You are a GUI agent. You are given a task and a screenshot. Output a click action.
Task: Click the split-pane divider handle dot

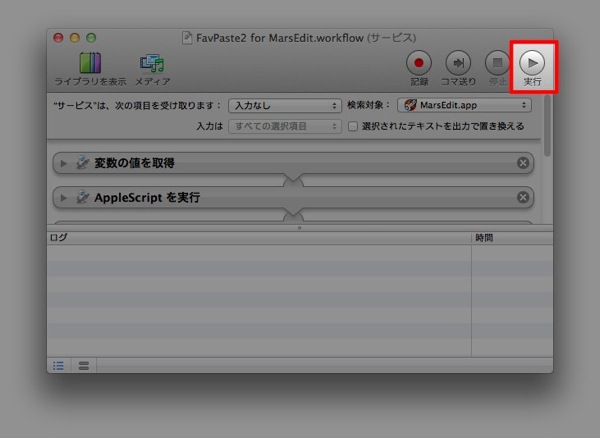point(299,228)
